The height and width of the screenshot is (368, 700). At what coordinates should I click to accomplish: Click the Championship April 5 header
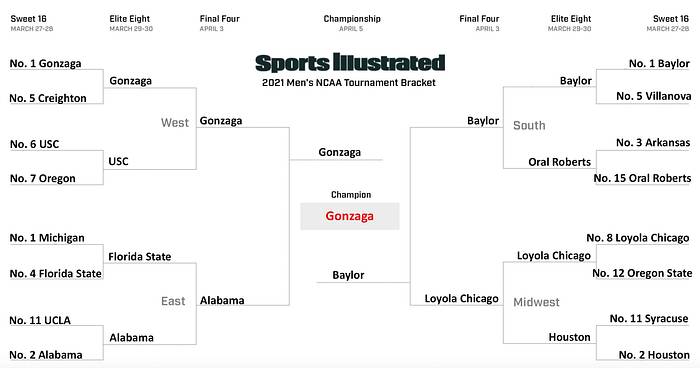coord(352,23)
